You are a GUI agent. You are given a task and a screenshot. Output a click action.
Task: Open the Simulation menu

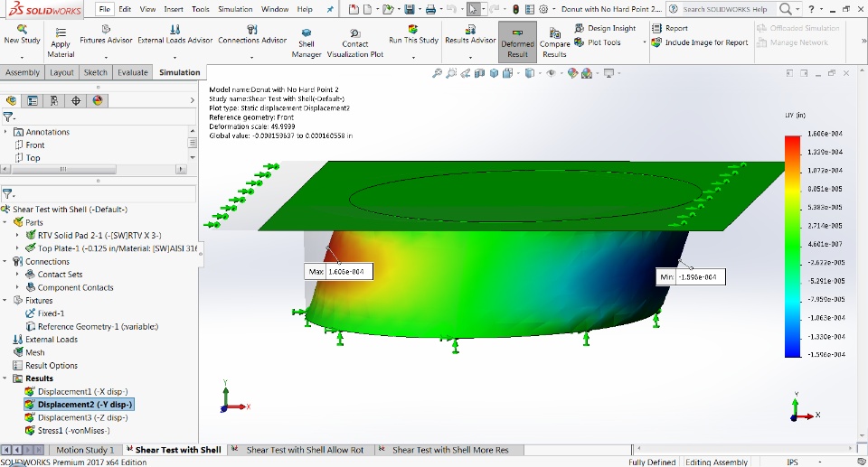pyautogui.click(x=235, y=9)
